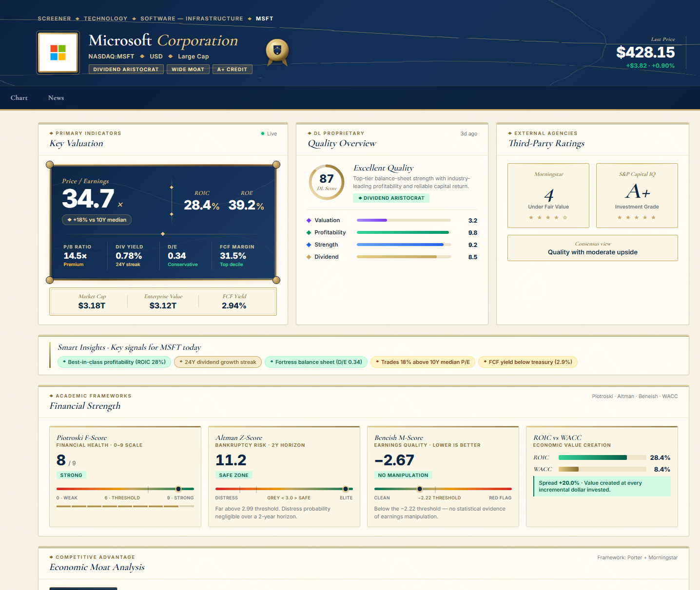The height and width of the screenshot is (590, 700).
Task: Click the −2.67 Beneish score value
Action: click(x=394, y=460)
